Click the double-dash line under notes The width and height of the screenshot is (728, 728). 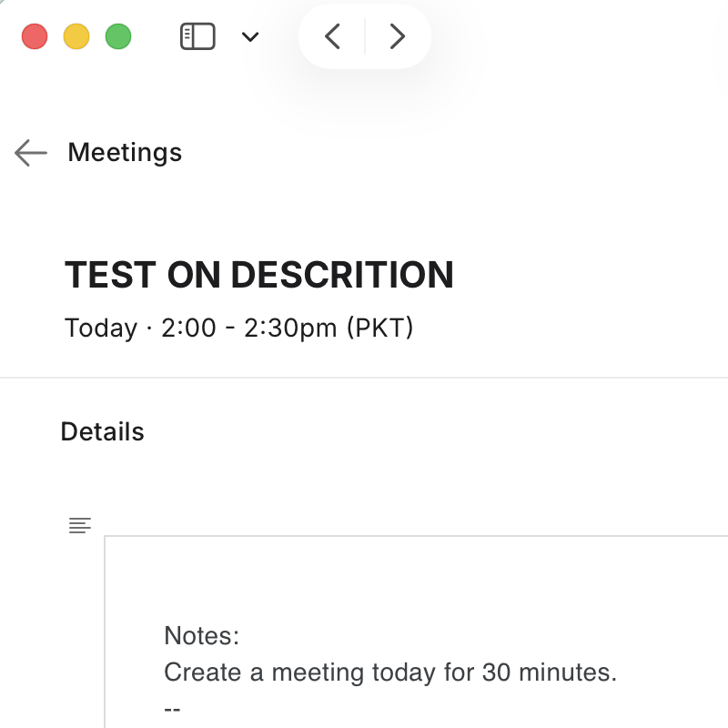172,708
